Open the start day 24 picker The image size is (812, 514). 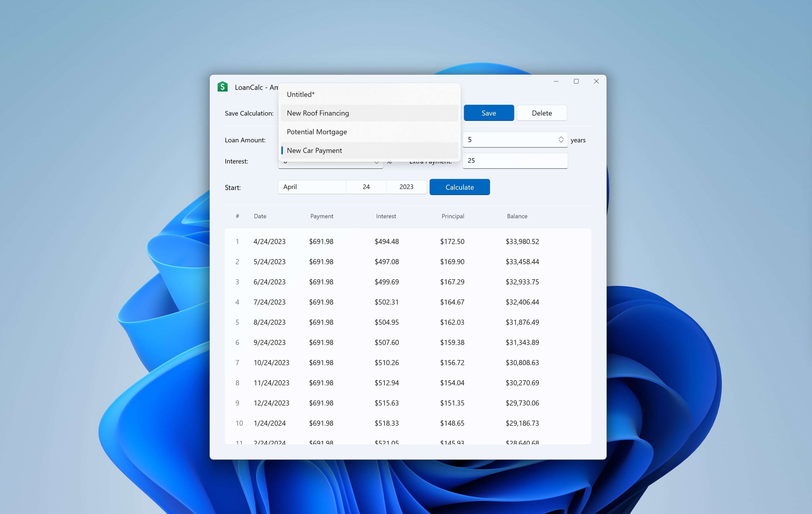[366, 187]
